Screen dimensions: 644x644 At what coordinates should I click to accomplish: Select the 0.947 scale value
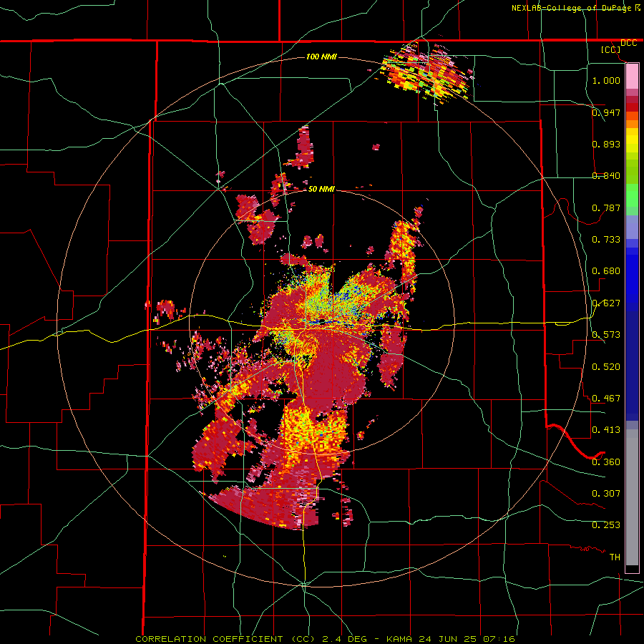[x=606, y=112]
